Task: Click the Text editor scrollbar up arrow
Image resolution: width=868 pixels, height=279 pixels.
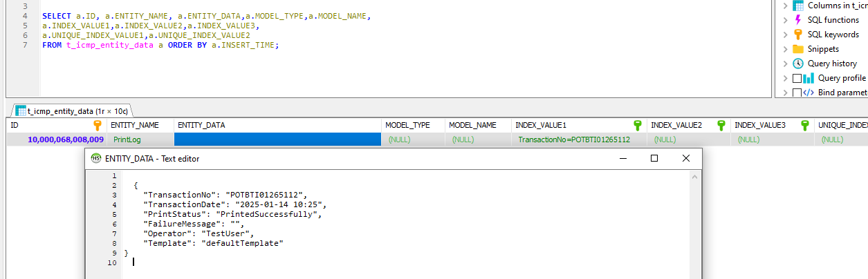Action: (696, 177)
